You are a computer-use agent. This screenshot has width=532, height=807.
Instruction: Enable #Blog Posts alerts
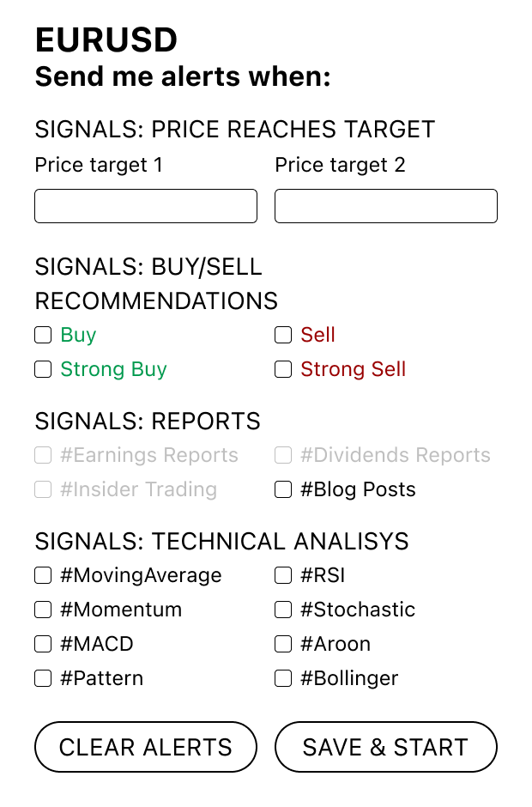tap(283, 489)
